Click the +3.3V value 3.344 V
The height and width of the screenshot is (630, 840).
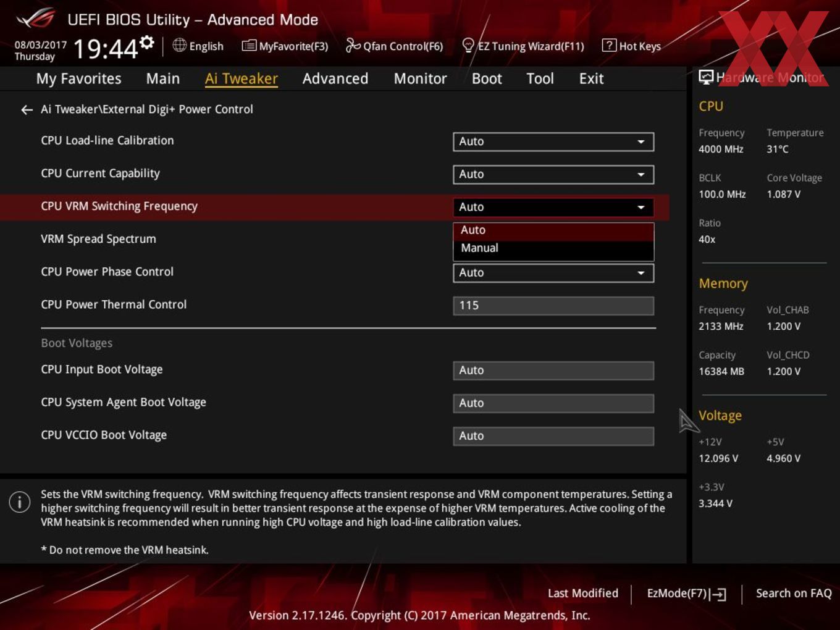pyautogui.click(x=715, y=503)
